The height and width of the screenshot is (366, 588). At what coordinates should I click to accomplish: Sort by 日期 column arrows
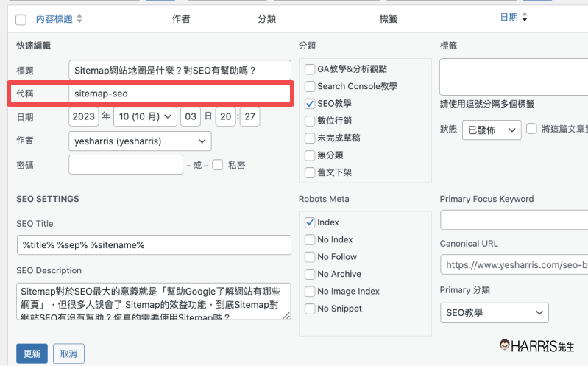tap(525, 17)
